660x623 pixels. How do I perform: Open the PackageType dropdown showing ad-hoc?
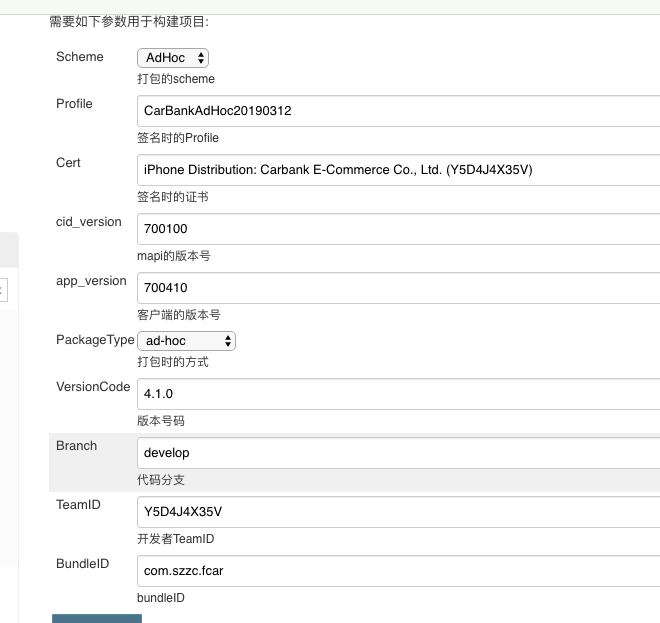click(x=186, y=341)
